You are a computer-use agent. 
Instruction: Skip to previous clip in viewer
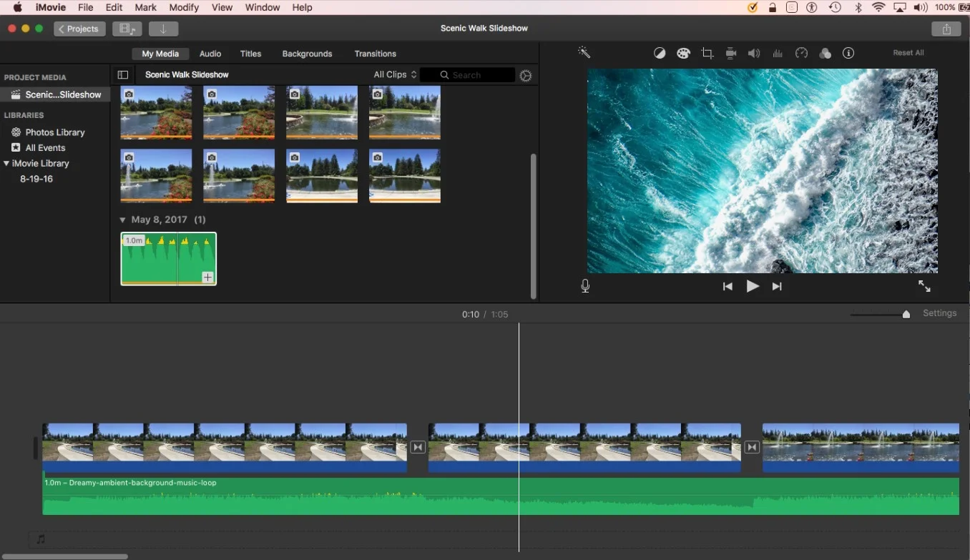[x=727, y=286]
